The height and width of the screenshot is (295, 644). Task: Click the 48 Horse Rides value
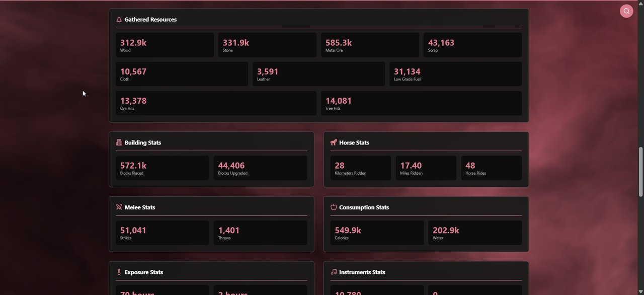click(x=470, y=166)
